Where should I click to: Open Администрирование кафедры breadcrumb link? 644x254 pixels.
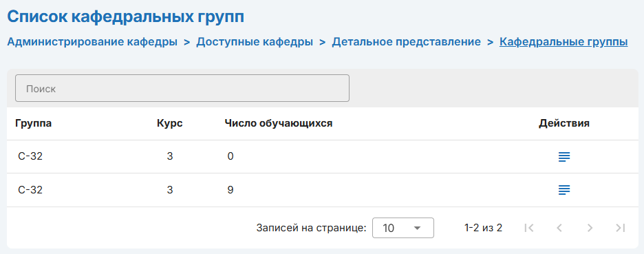pos(92,42)
